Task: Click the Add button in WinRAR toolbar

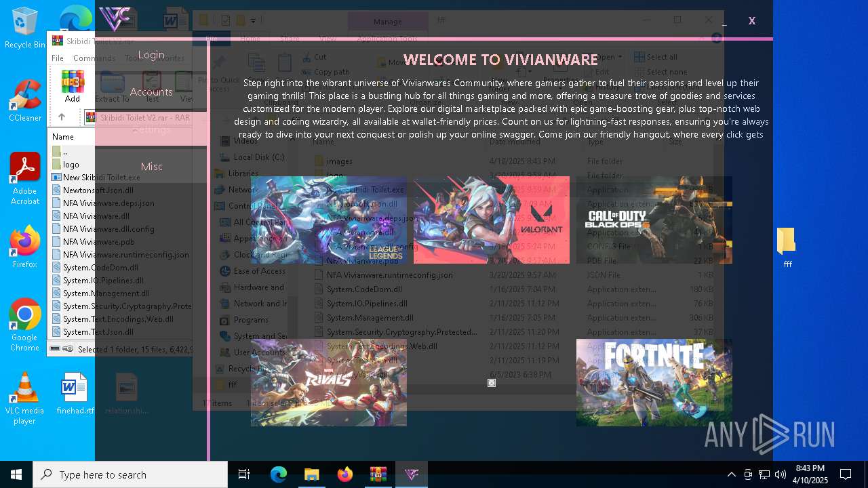Action: (73, 86)
